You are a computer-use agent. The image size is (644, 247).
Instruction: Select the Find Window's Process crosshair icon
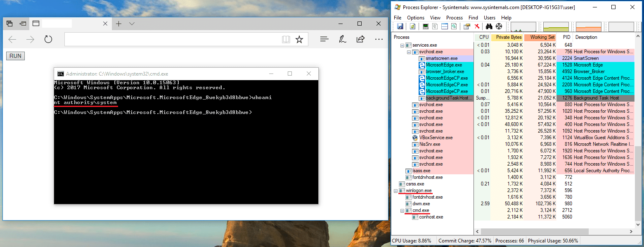pos(499,26)
